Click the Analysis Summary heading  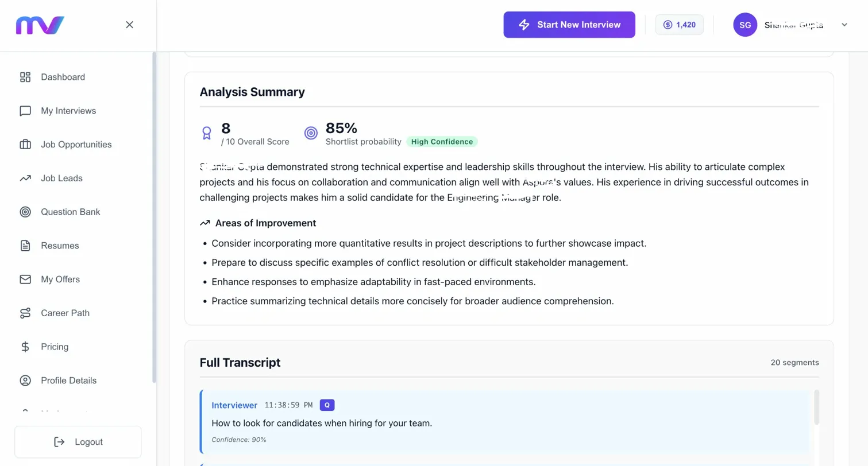click(252, 92)
